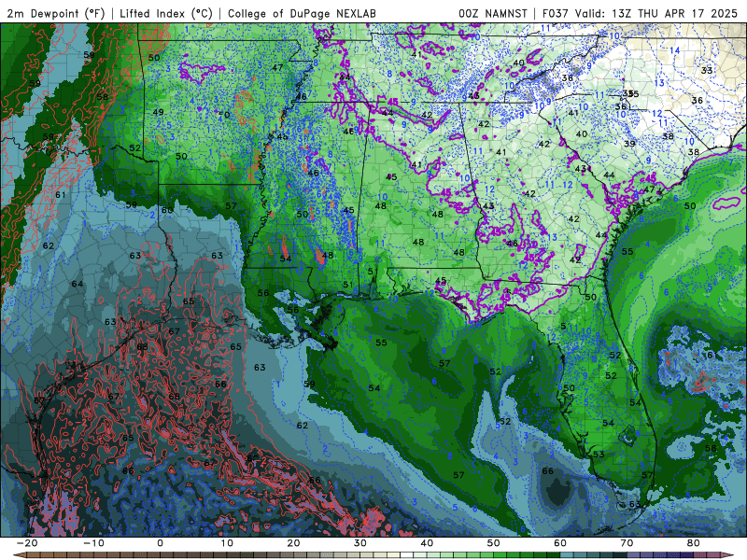The image size is (747, 560).
Task: Click the "30" color bar label
Action: [x=360, y=543]
